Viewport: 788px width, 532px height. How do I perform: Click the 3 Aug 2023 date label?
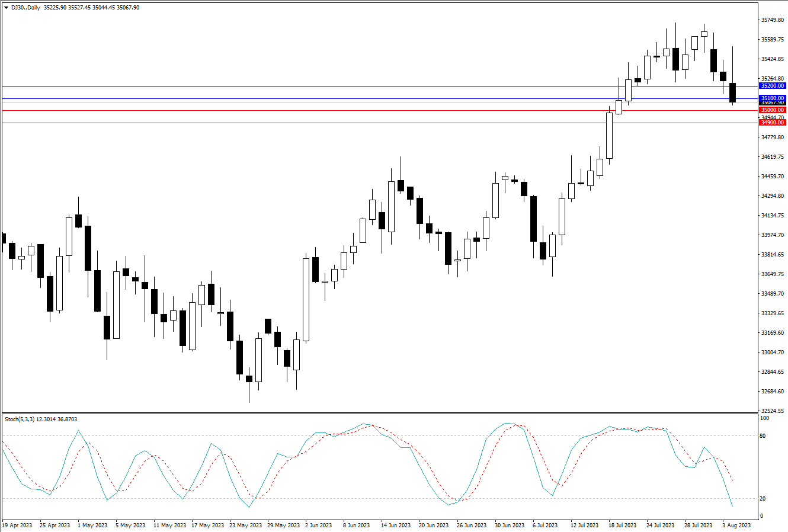pos(736,525)
